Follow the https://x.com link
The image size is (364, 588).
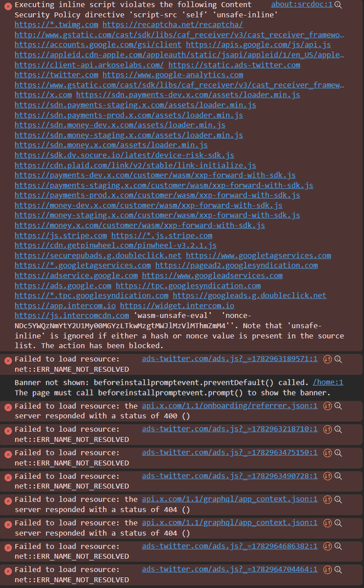[x=43, y=95]
